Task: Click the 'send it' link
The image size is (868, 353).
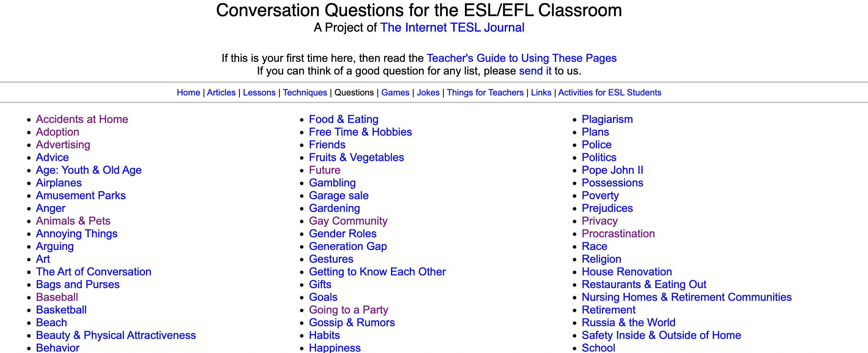Action: 535,71
